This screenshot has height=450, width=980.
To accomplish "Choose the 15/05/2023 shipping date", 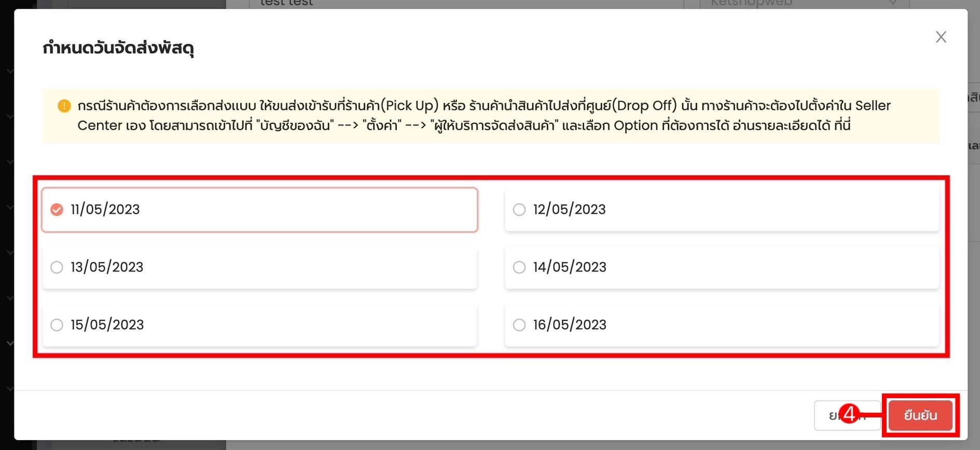I will click(259, 325).
